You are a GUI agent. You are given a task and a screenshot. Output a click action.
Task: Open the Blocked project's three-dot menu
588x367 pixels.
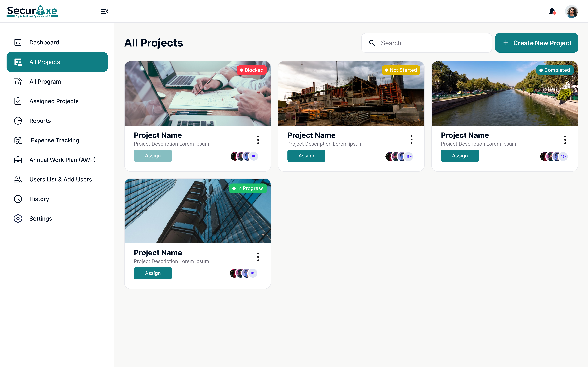258,140
